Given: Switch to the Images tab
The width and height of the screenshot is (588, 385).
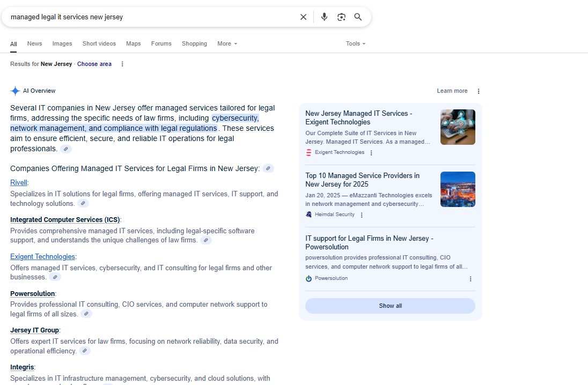Looking at the screenshot, I should [62, 43].
